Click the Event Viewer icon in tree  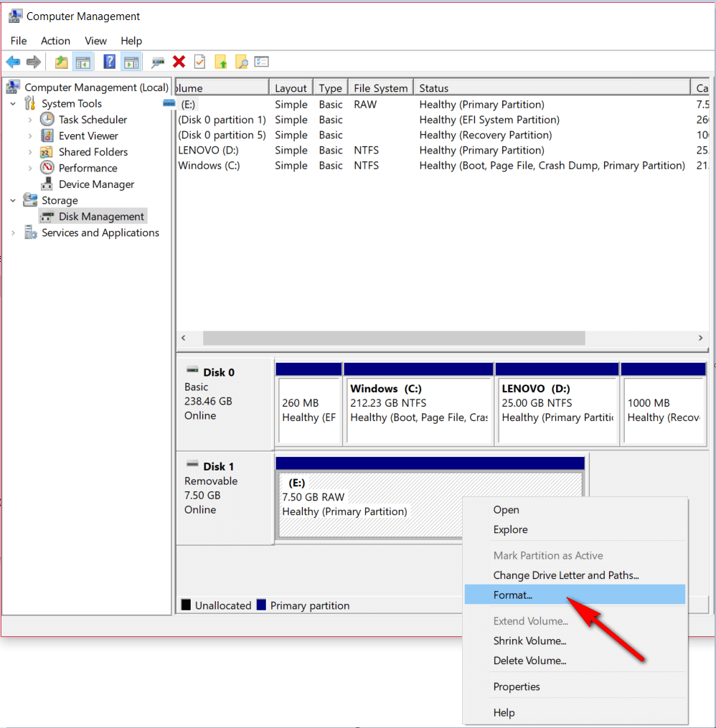tap(47, 136)
